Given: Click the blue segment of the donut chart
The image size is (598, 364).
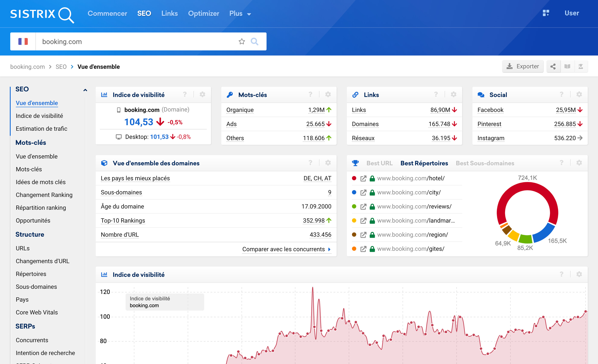Looking at the screenshot, I should point(545,233).
